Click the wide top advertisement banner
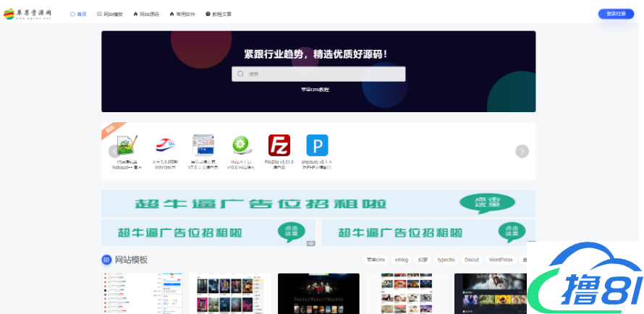 pos(318,203)
